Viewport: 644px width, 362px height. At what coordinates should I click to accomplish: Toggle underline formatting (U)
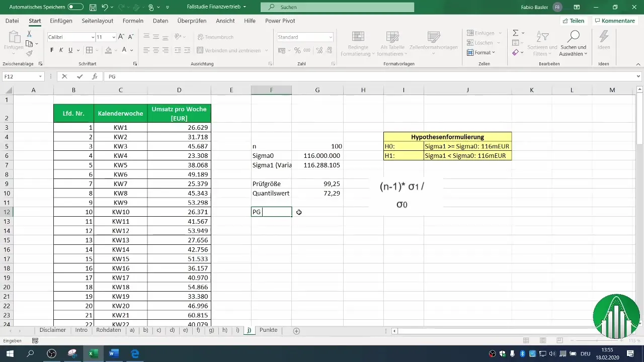[70, 50]
